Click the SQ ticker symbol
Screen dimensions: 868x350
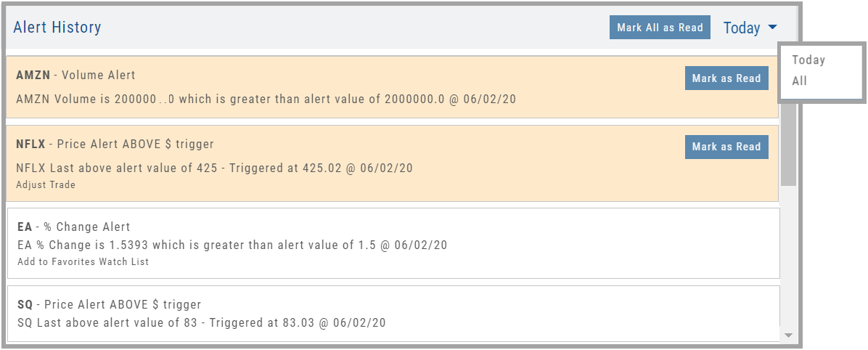25,304
